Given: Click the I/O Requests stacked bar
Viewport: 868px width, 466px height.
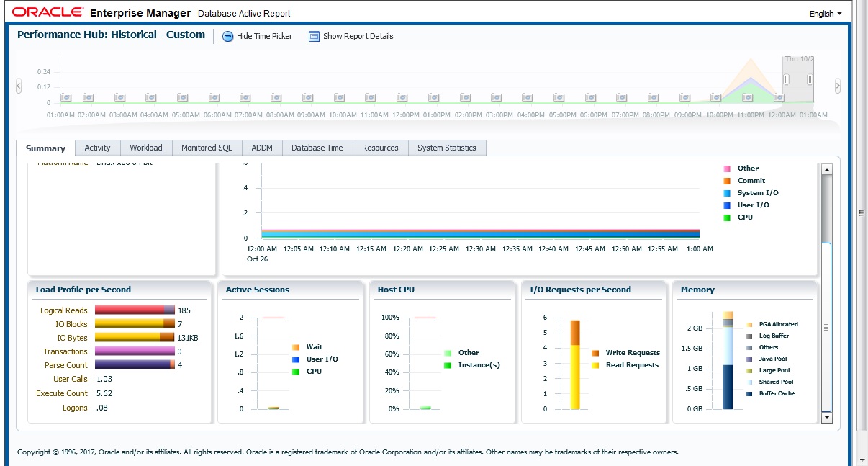Looking at the screenshot, I should (575, 364).
